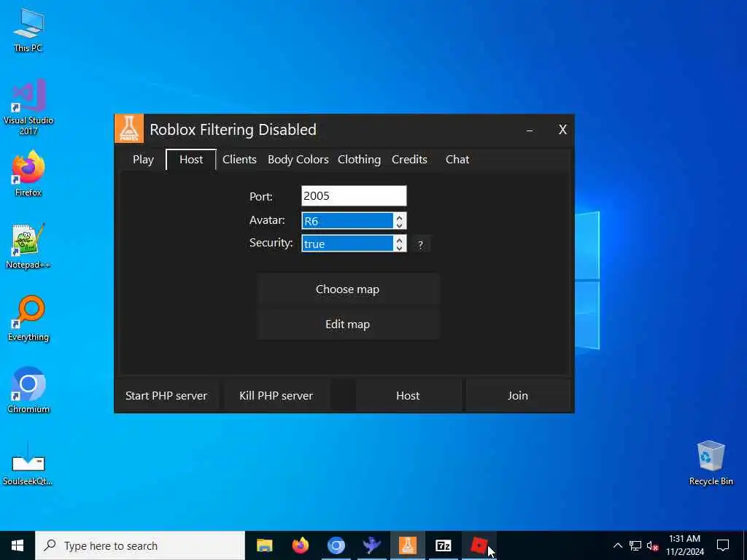Image resolution: width=747 pixels, height=560 pixels.
Task: Close the Roblox Filtering Disabled window
Action: (x=562, y=130)
